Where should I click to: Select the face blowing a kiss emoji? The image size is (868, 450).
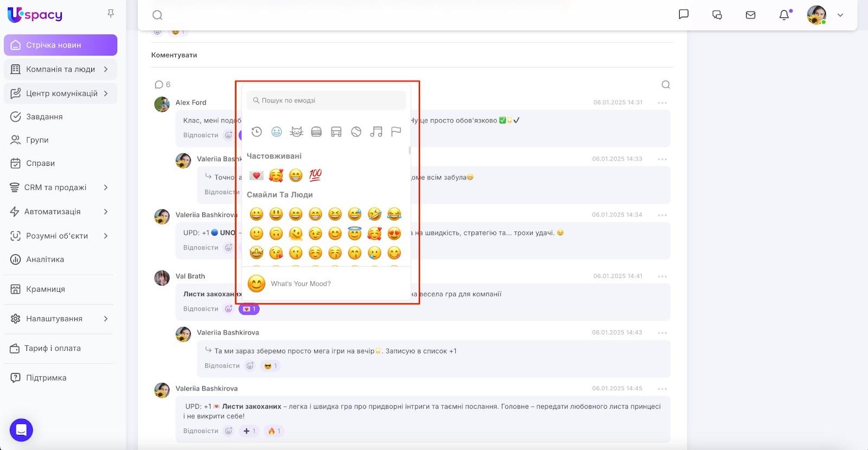tap(276, 253)
